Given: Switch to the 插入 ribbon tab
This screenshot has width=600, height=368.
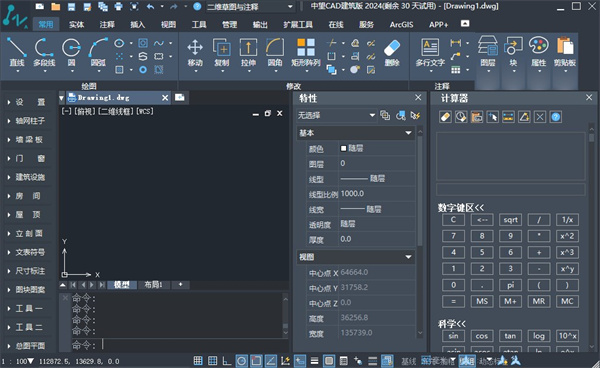Looking at the screenshot, I should click(138, 25).
